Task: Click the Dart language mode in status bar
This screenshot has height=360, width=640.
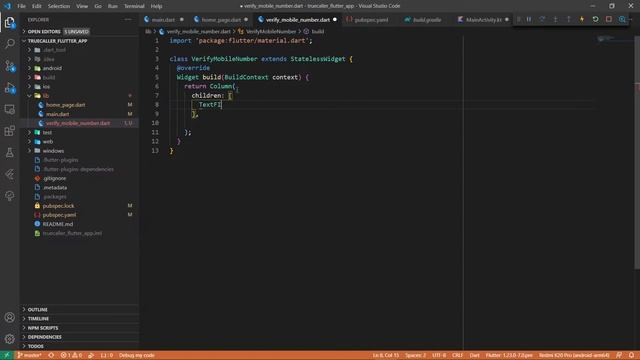Action: (x=474, y=355)
